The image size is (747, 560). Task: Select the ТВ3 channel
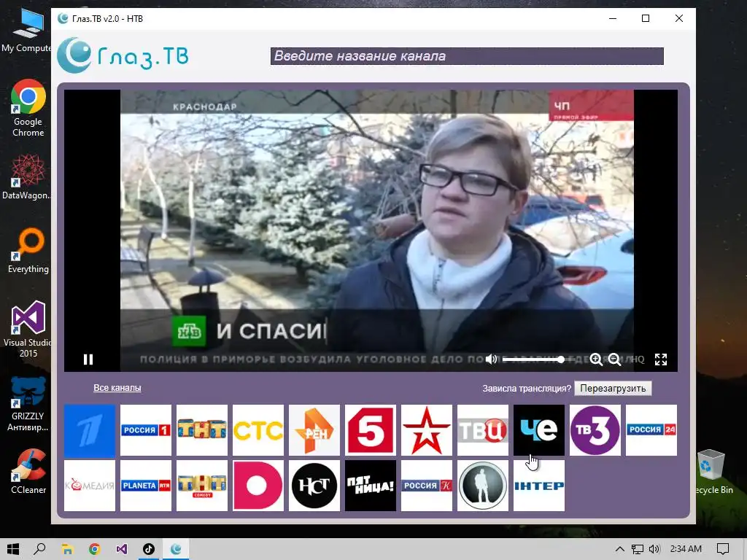click(595, 430)
